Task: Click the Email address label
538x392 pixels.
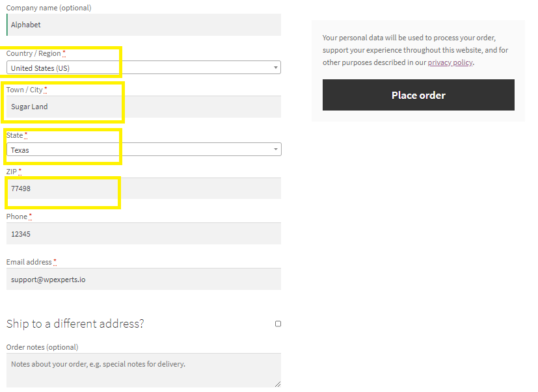Action: coord(29,262)
